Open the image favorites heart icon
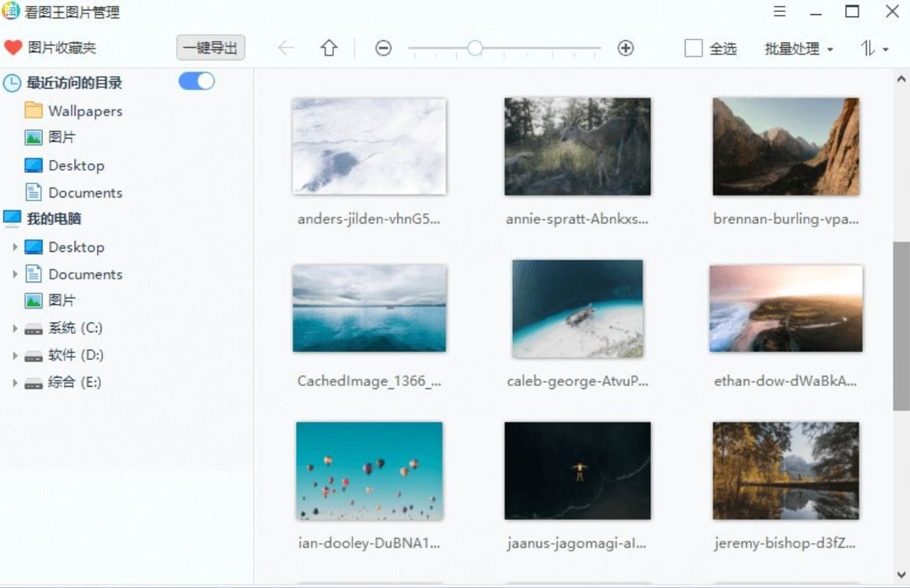910x588 pixels. [13, 48]
